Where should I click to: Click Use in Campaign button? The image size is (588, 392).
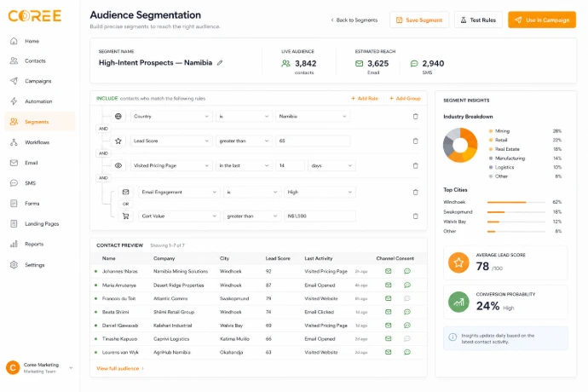[x=542, y=20]
